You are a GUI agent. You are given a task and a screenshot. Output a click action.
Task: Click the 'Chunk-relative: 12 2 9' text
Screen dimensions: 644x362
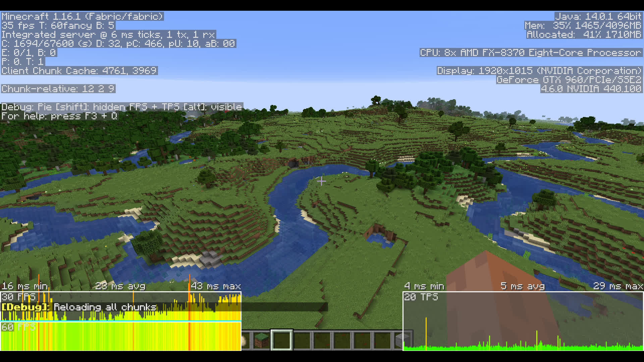[x=58, y=89]
